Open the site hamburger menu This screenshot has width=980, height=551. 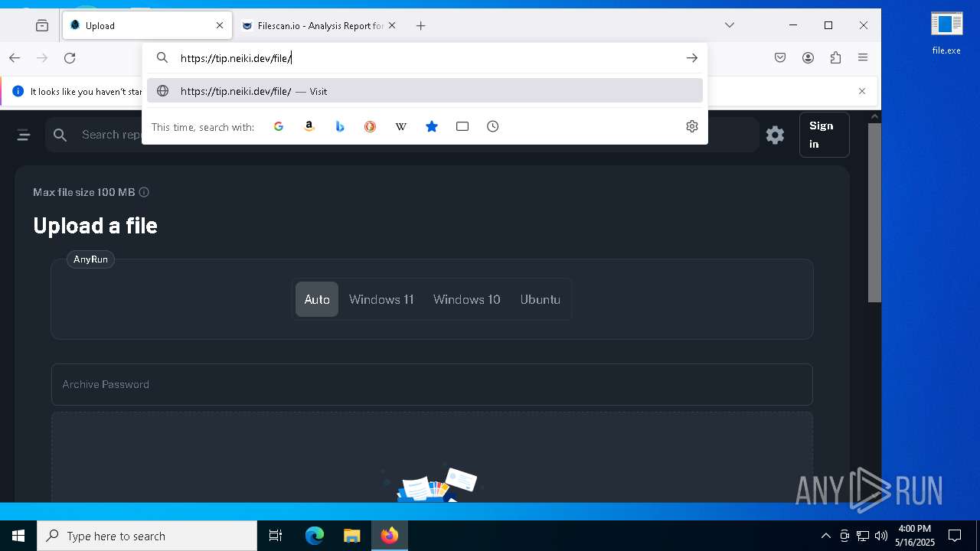tap(24, 135)
